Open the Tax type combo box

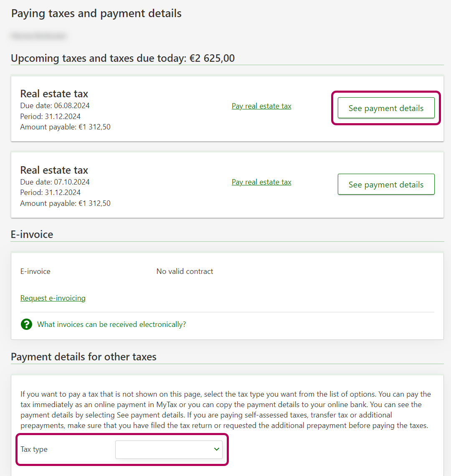(x=168, y=449)
